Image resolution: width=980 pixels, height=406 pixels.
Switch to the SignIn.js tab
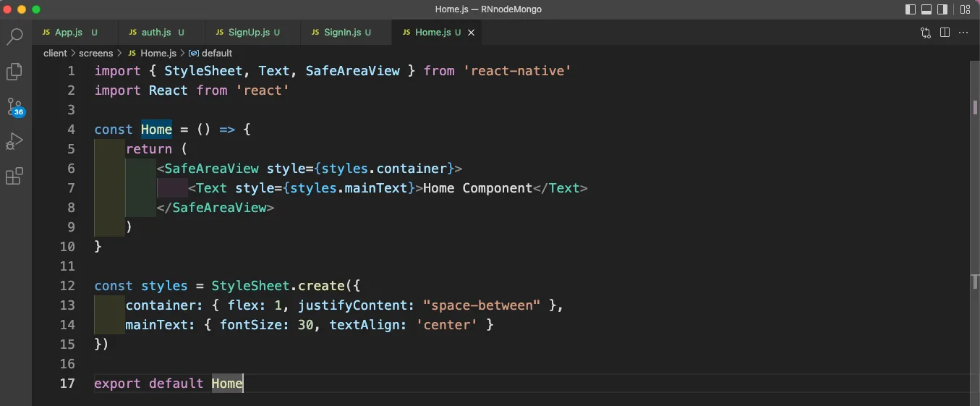347,33
